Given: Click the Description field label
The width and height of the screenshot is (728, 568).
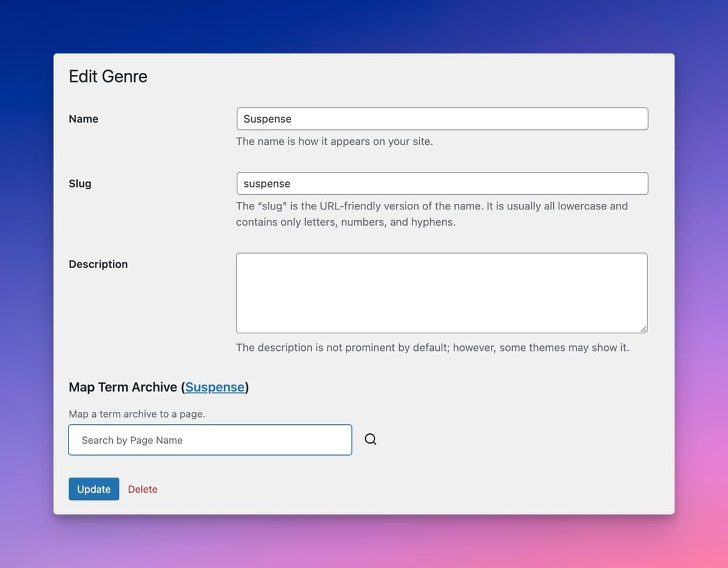Looking at the screenshot, I should pos(98,264).
